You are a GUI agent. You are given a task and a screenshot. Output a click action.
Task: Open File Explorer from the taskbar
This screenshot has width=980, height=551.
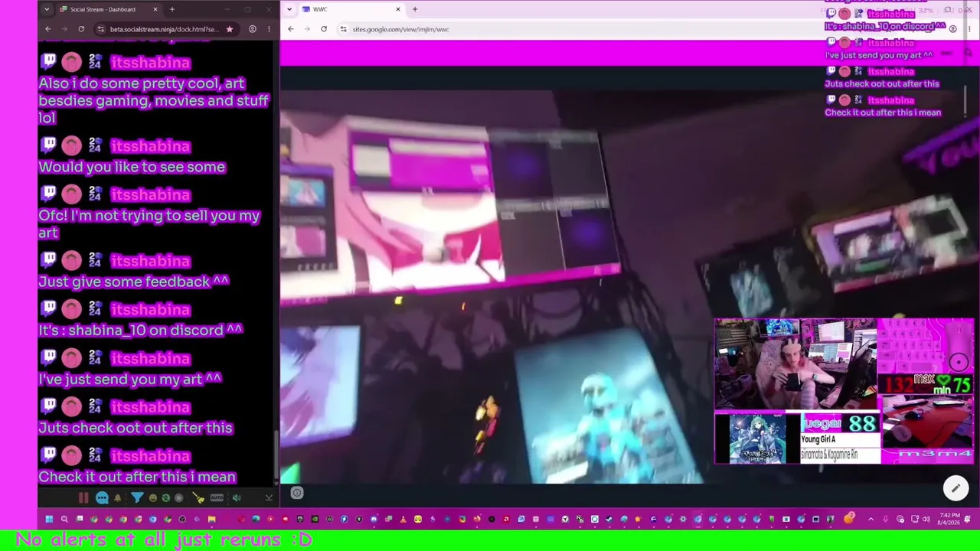(212, 520)
